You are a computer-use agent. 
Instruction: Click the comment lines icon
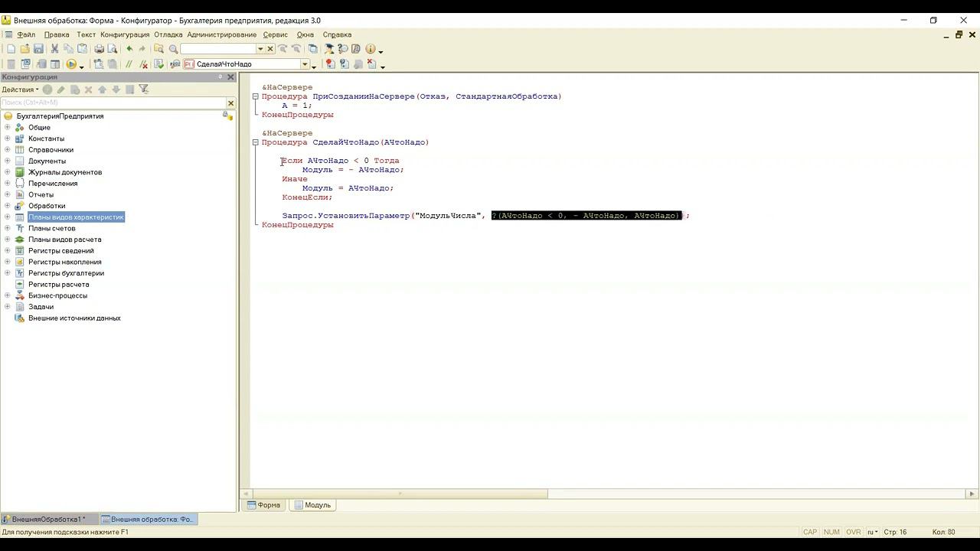[129, 64]
